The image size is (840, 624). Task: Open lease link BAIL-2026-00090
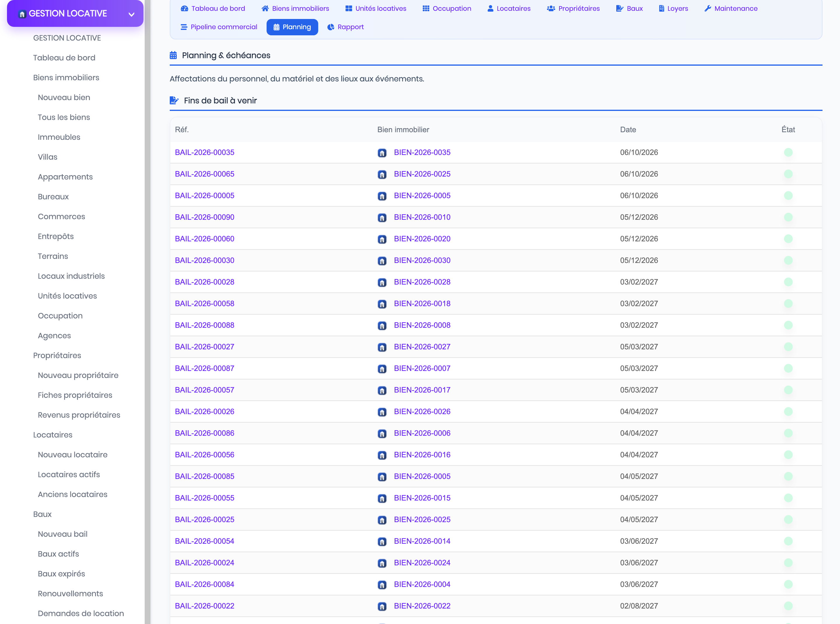204,217
